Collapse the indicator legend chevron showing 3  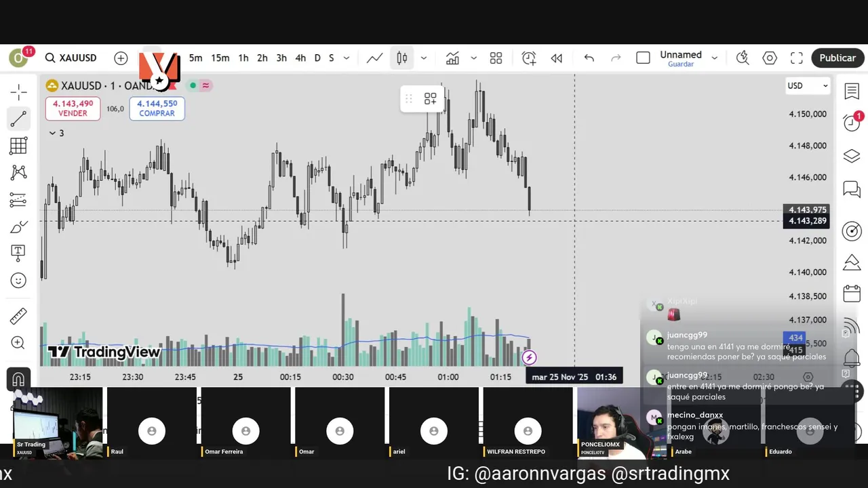53,133
